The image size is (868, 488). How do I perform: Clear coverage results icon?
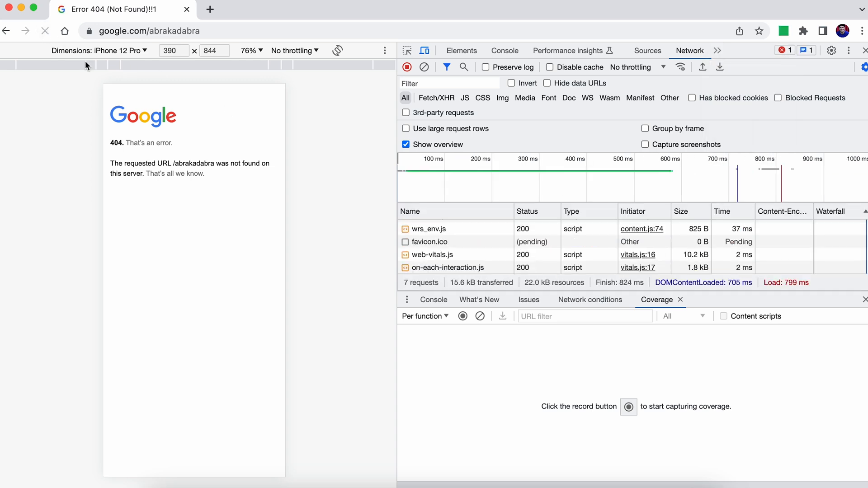pos(480,316)
